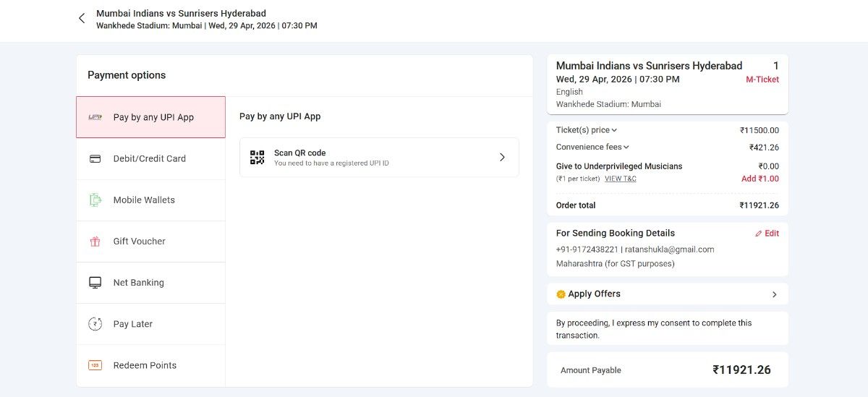Click the ₹421.26 convenience fee value
868x397 pixels.
click(764, 147)
